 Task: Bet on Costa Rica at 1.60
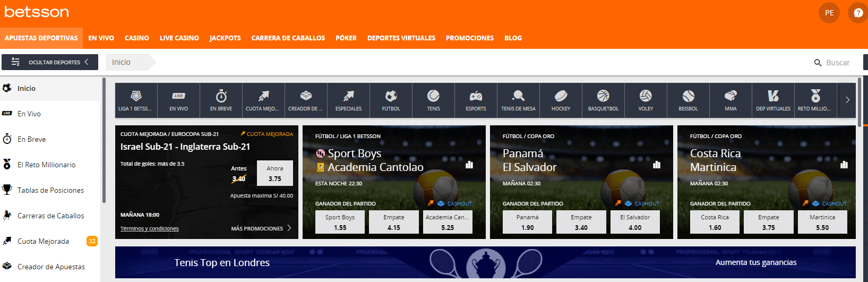pos(715,222)
